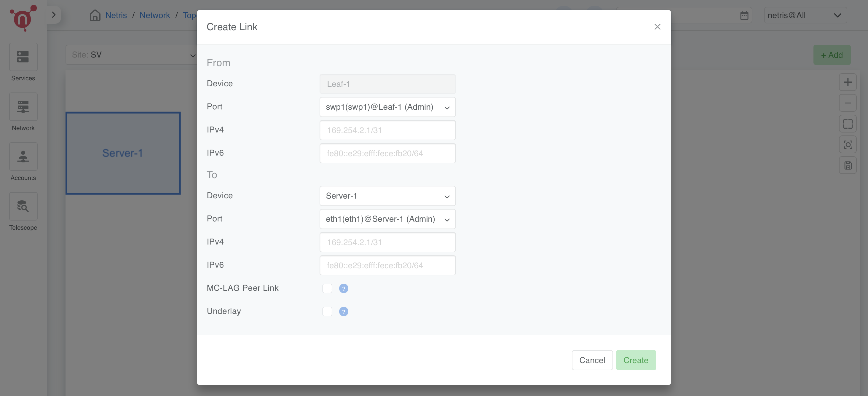This screenshot has width=868, height=396.
Task: Show MC-LAG Peer Link help tooltip
Action: pos(343,288)
